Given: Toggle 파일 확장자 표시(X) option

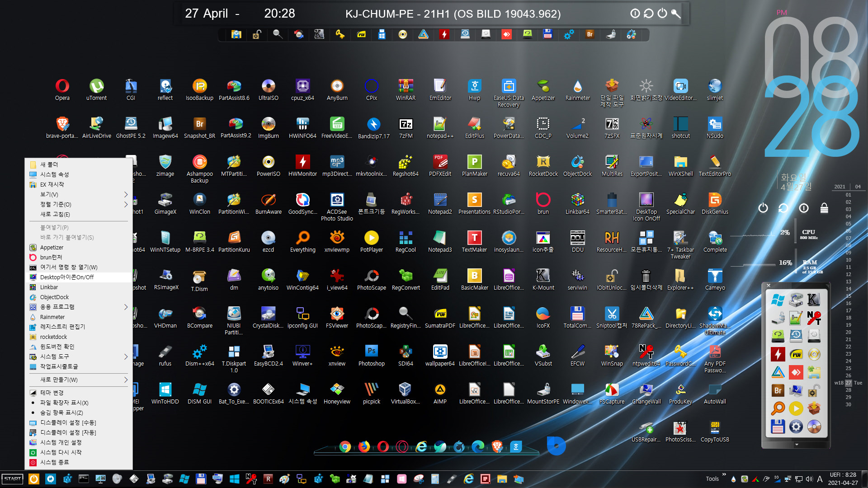Looking at the screenshot, I should click(x=79, y=403).
